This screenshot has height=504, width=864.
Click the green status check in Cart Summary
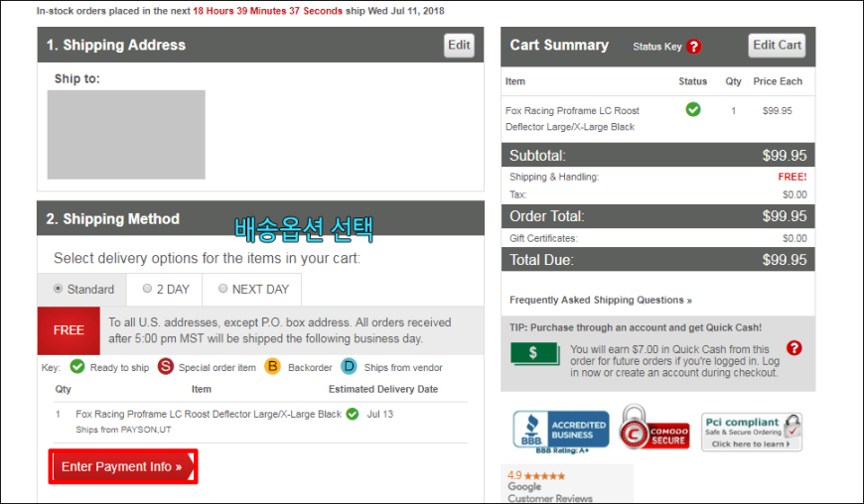(693, 109)
